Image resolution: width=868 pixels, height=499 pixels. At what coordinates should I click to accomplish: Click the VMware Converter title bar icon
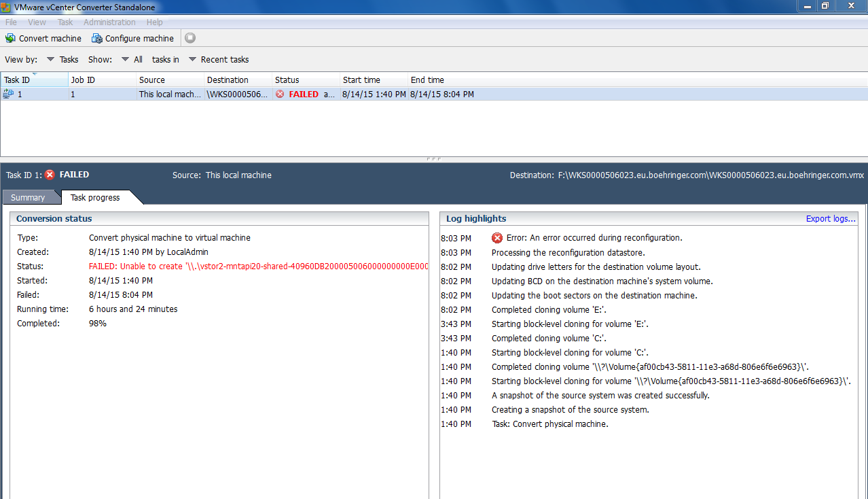7,7
